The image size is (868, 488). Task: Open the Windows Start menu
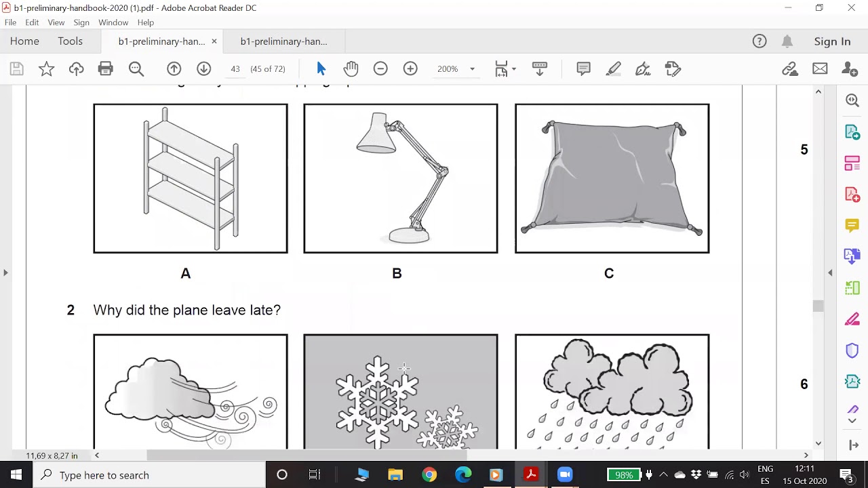click(16, 475)
